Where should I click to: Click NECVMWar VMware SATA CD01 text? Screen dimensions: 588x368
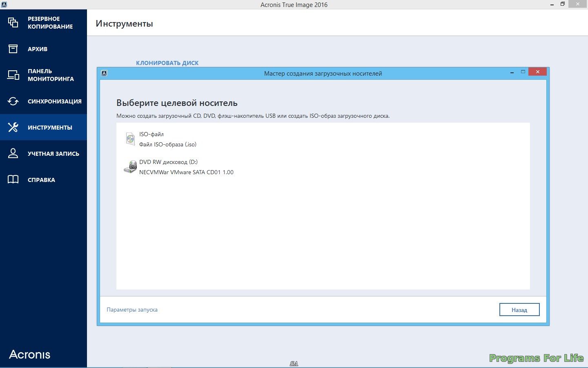(186, 172)
